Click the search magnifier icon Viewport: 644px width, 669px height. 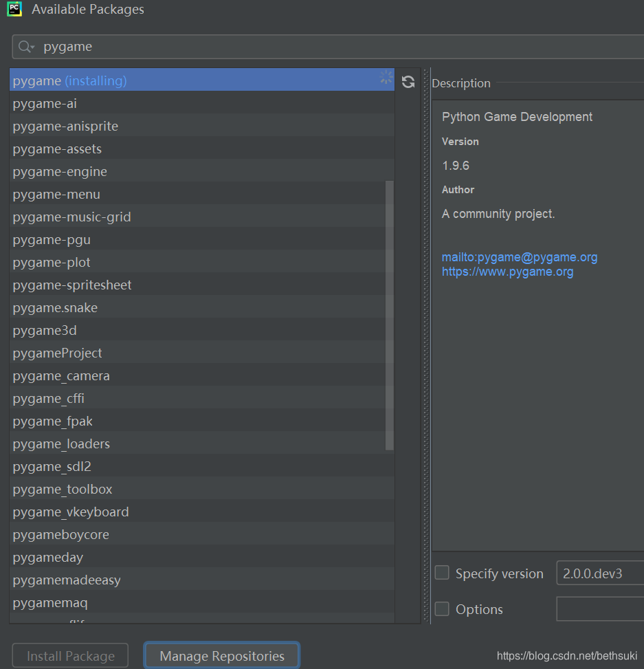(x=25, y=47)
